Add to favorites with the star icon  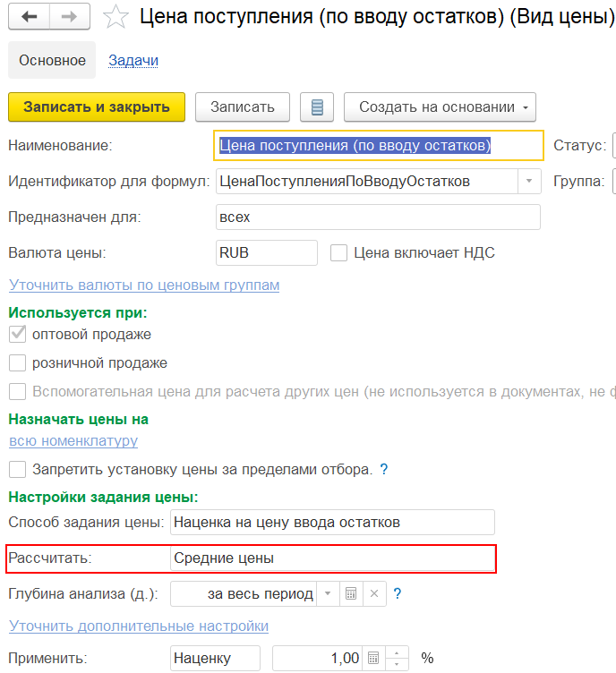pos(115,17)
